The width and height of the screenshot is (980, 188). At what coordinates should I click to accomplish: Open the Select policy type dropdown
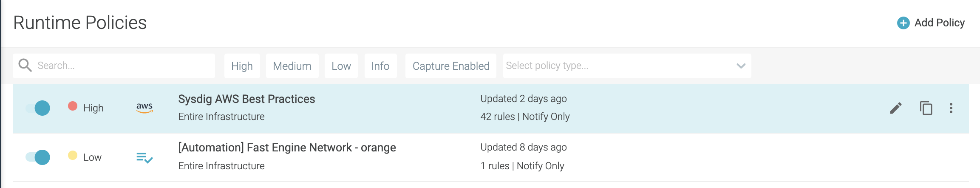(x=627, y=66)
